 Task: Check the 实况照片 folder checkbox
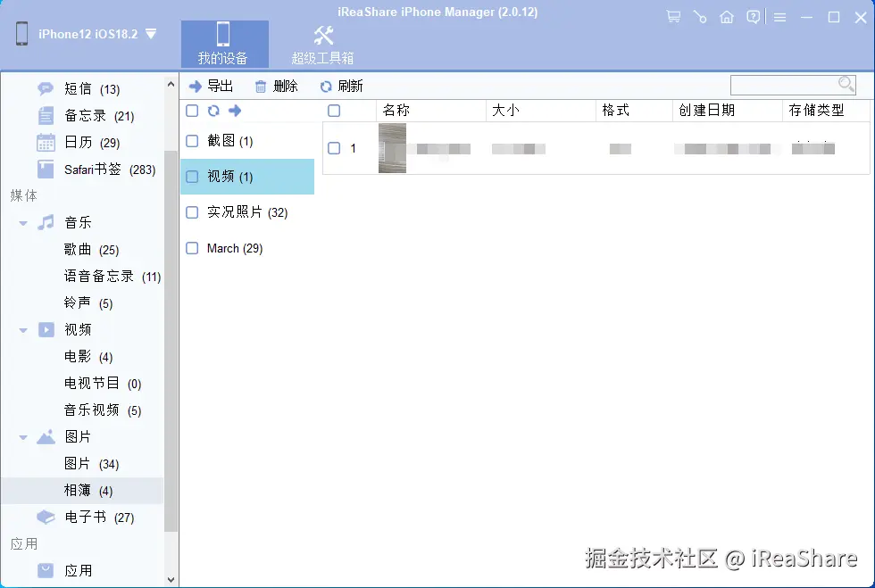pos(192,212)
